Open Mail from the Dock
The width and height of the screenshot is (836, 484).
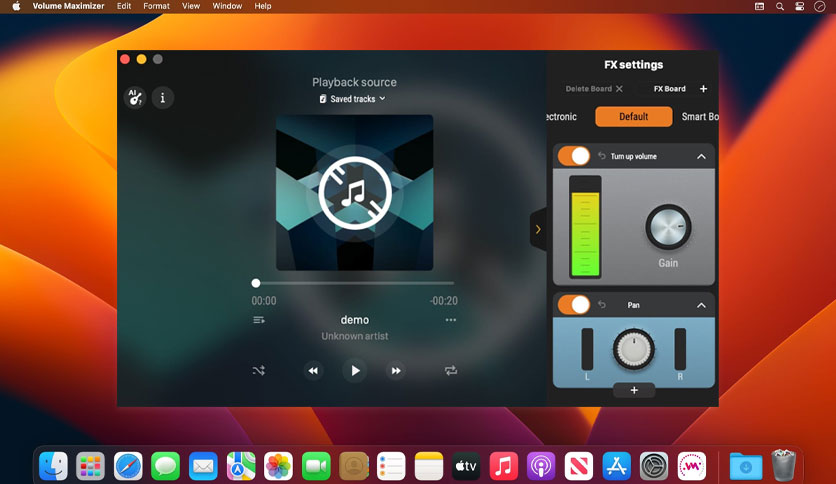[203, 466]
